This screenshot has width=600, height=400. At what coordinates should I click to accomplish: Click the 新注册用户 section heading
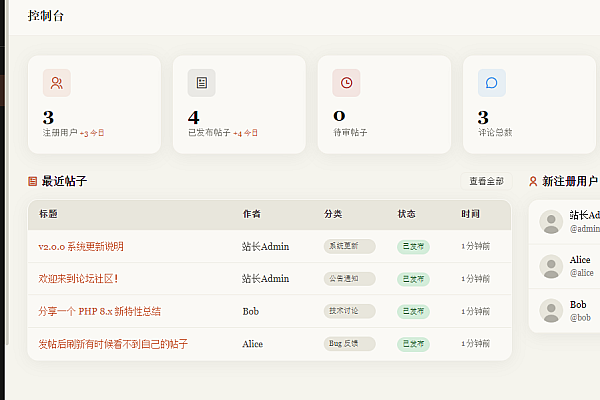tap(570, 181)
